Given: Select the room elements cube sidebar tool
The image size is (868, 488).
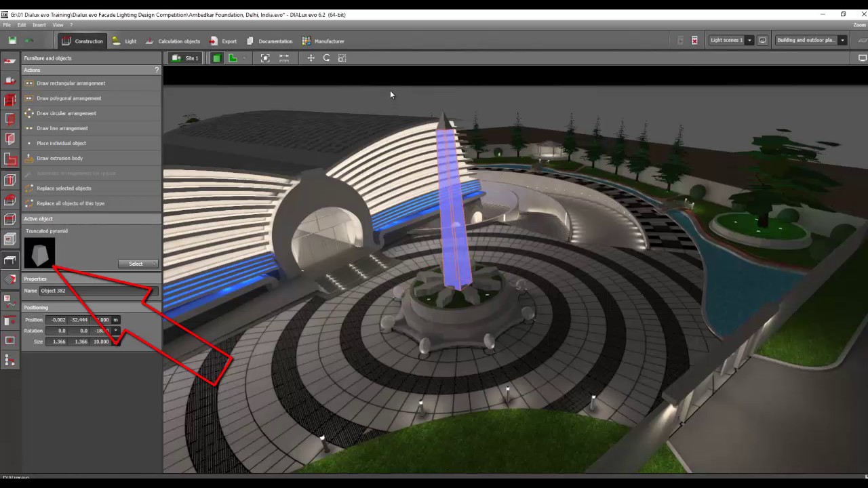Looking at the screenshot, I should click(x=10, y=239).
